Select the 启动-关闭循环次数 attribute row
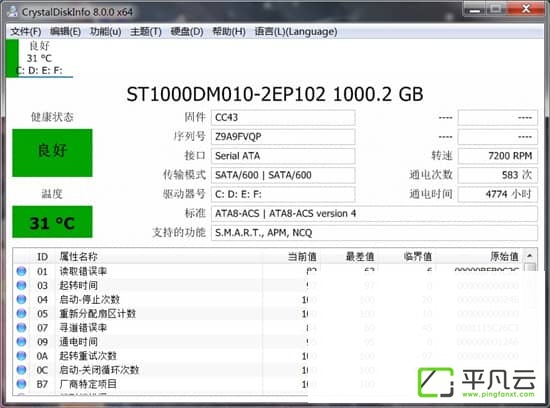 pyautogui.click(x=268, y=370)
